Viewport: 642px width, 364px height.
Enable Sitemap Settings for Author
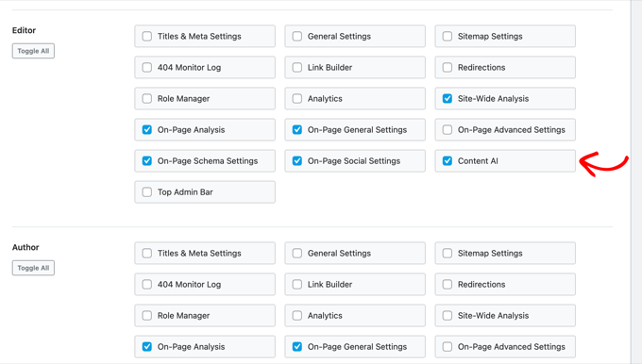[448, 253]
